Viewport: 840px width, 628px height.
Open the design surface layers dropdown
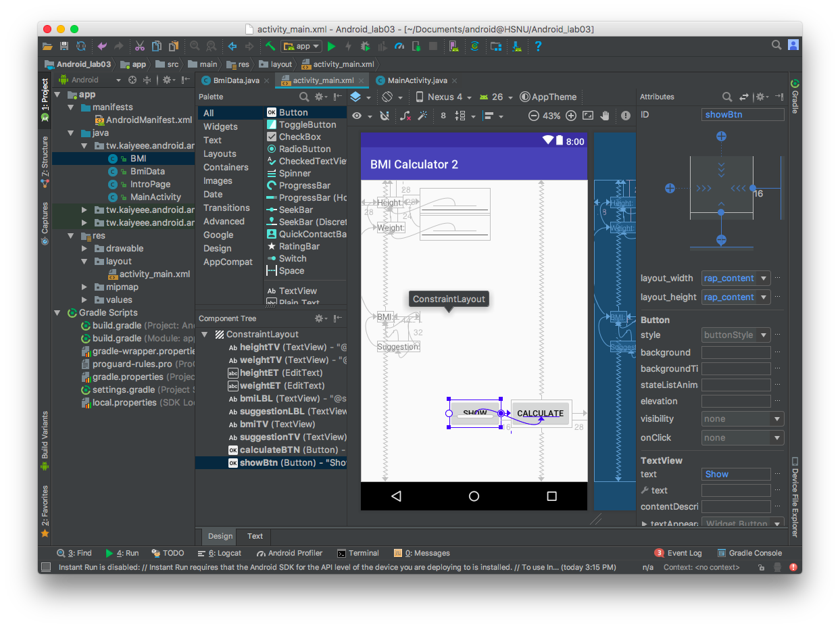360,97
